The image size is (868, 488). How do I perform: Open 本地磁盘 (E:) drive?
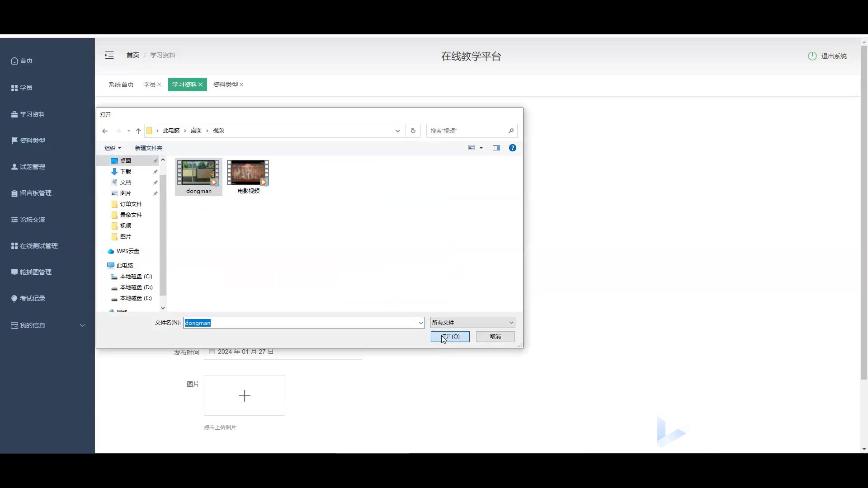tap(136, 298)
